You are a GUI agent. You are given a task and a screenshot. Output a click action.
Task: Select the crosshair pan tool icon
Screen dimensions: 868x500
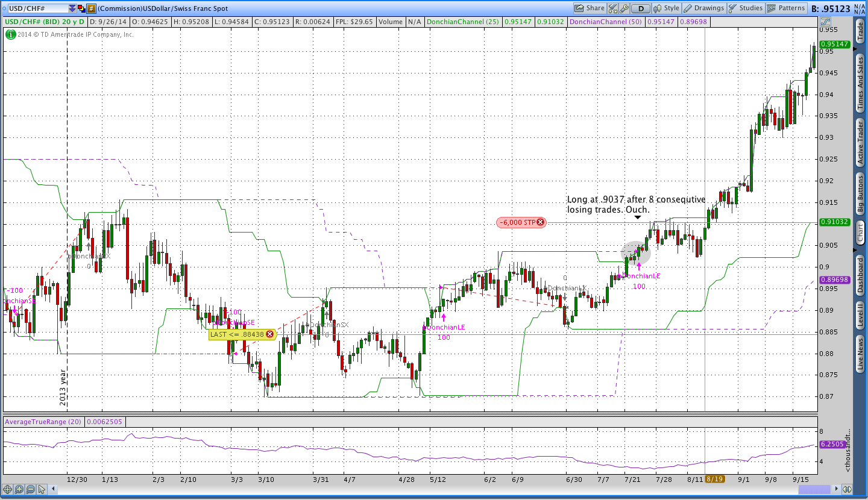click(x=7, y=489)
